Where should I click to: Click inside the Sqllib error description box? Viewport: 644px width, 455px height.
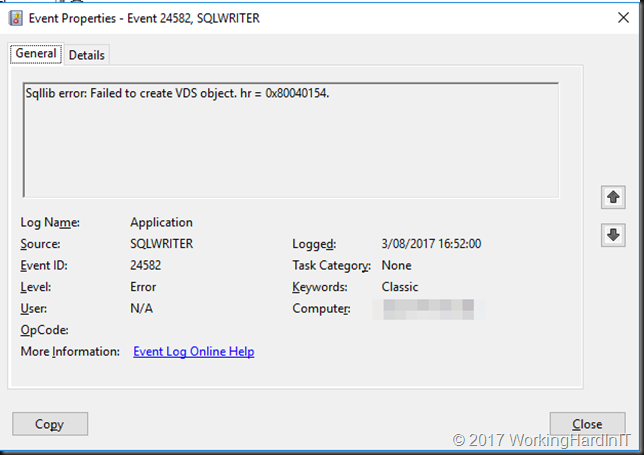pyautogui.click(x=291, y=140)
